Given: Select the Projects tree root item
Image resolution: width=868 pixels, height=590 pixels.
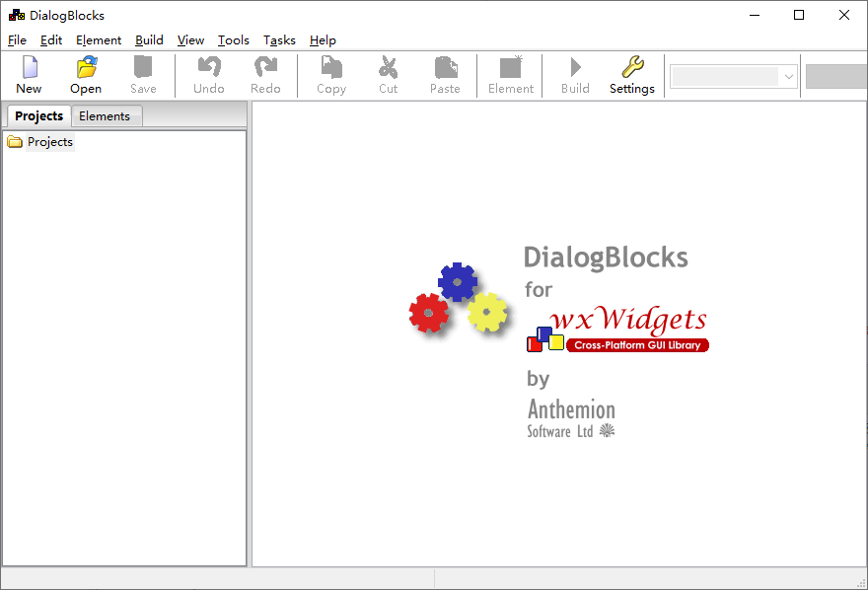Looking at the screenshot, I should click(x=50, y=142).
